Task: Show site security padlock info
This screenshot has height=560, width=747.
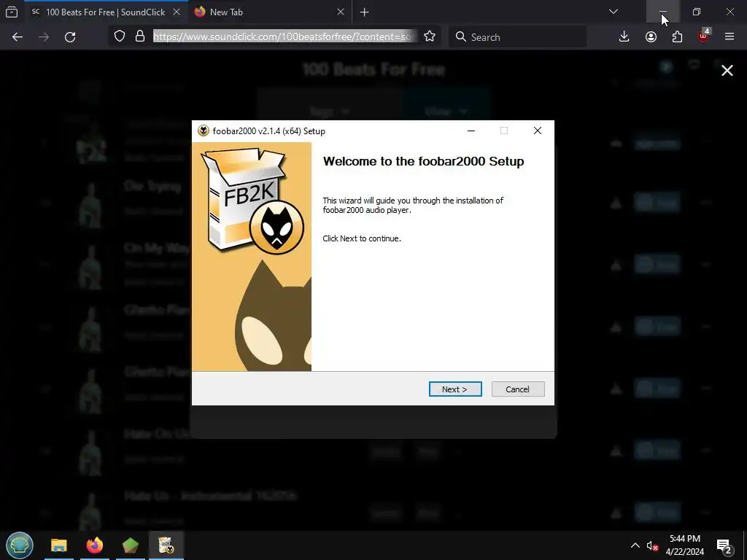Action: tap(139, 36)
